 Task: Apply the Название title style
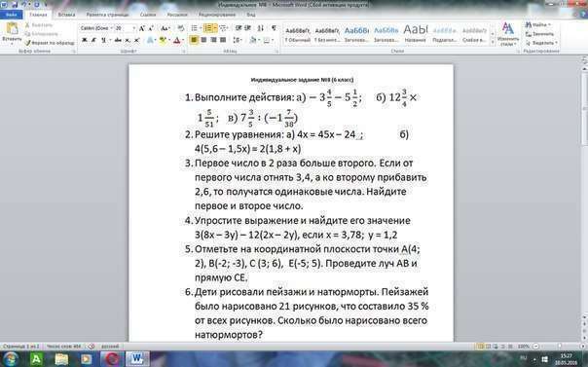click(x=416, y=34)
